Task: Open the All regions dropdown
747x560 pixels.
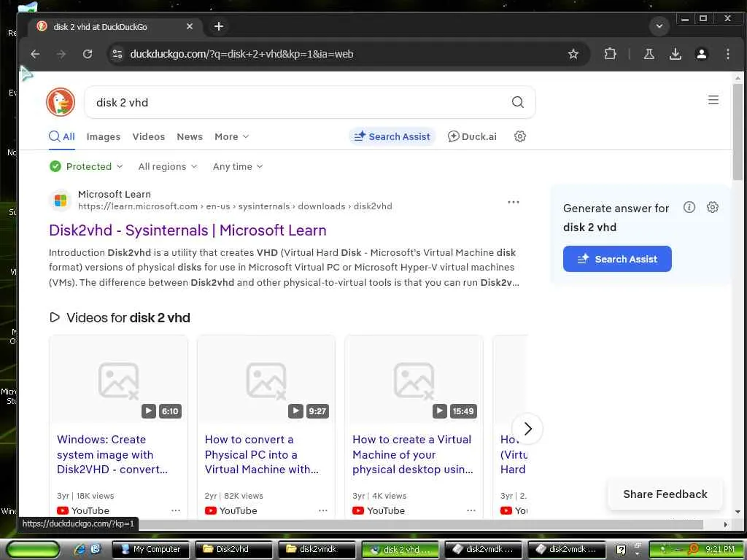Action: pos(167,166)
